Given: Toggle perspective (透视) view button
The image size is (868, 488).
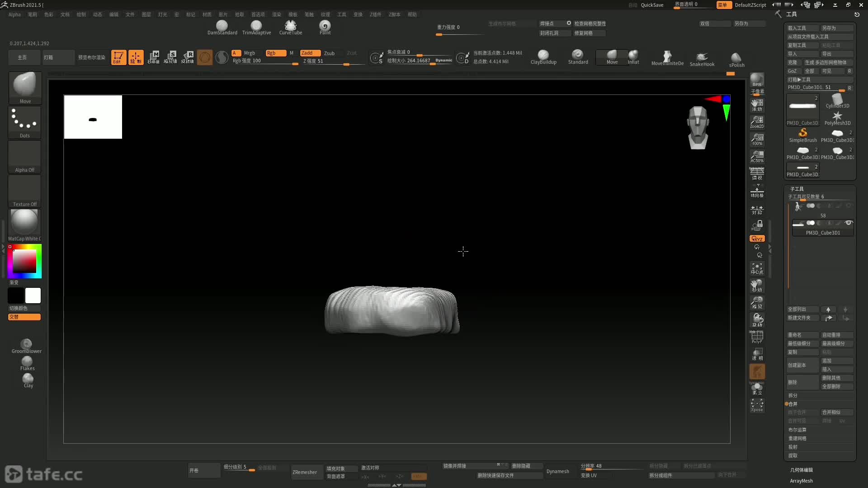Looking at the screenshot, I should coord(757,174).
